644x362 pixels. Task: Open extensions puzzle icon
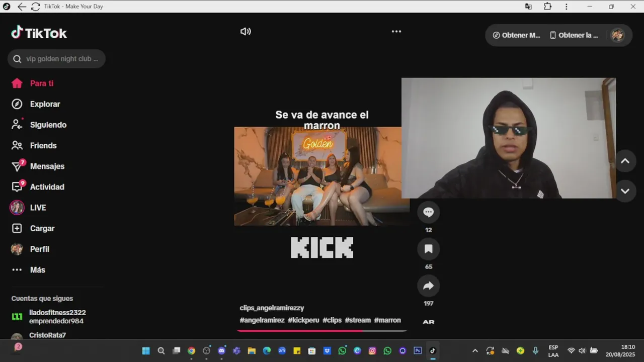pos(547,7)
